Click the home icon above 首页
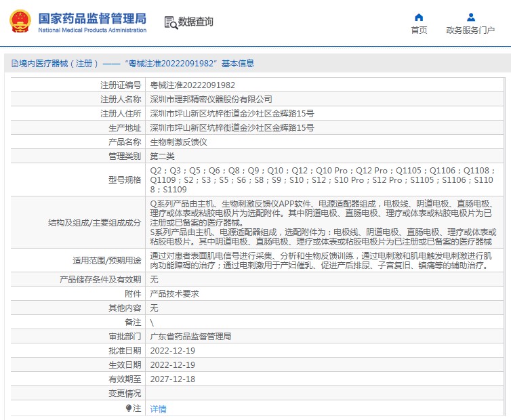This screenshot has height=420, width=511. [419, 17]
